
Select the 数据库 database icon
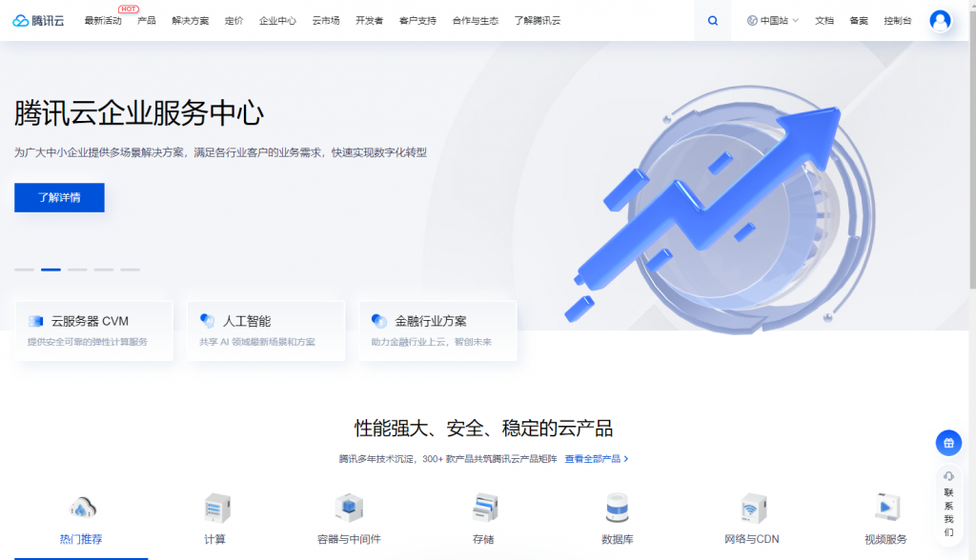[618, 508]
